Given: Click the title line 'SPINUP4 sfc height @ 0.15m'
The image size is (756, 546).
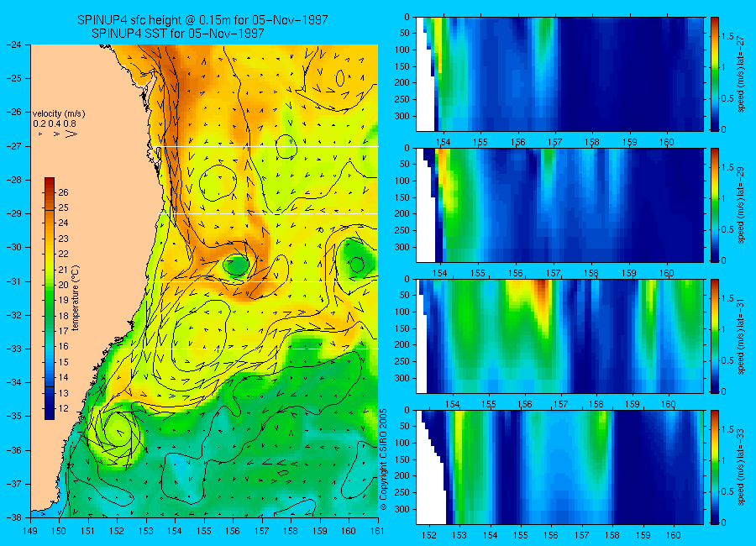Looking at the screenshot, I should [202, 20].
